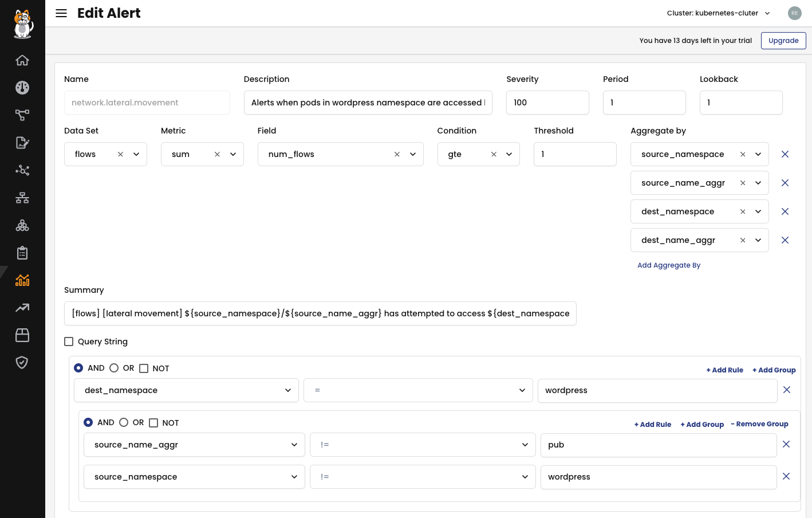Open the dest_namespace rule field dropdown
The height and width of the screenshot is (518, 812).
click(x=186, y=390)
